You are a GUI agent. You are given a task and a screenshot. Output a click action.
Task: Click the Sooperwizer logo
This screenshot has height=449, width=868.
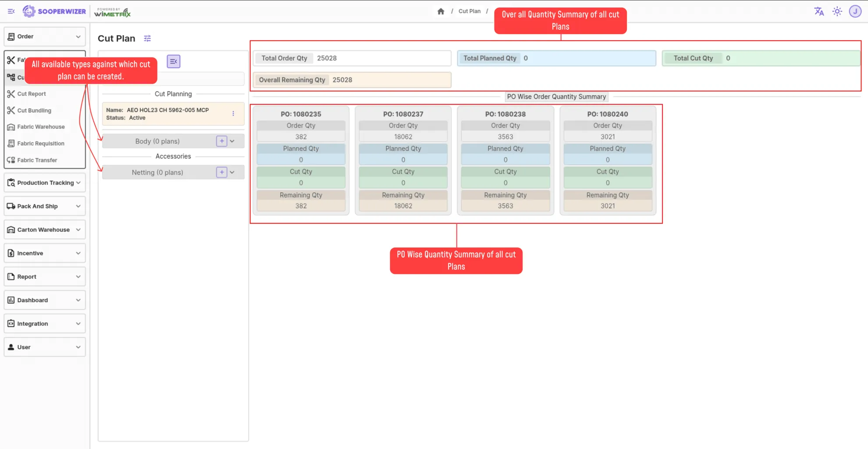(54, 11)
